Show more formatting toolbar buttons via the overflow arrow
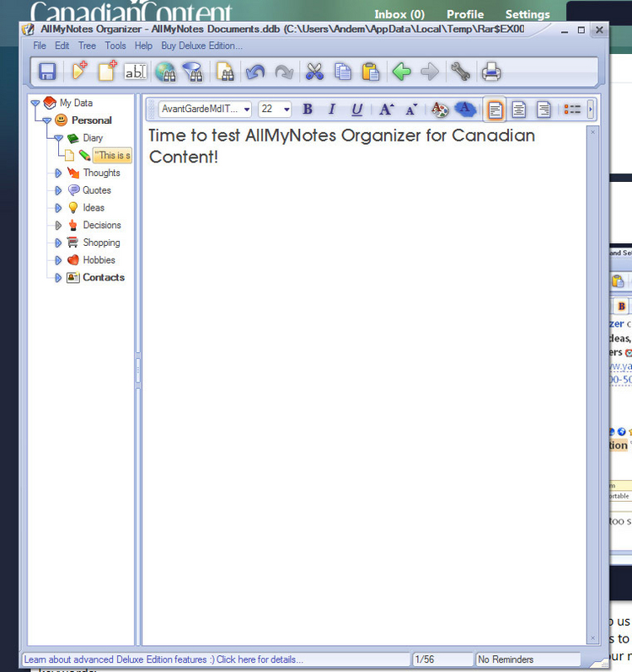Viewport: 632px width, 672px height. click(591, 109)
